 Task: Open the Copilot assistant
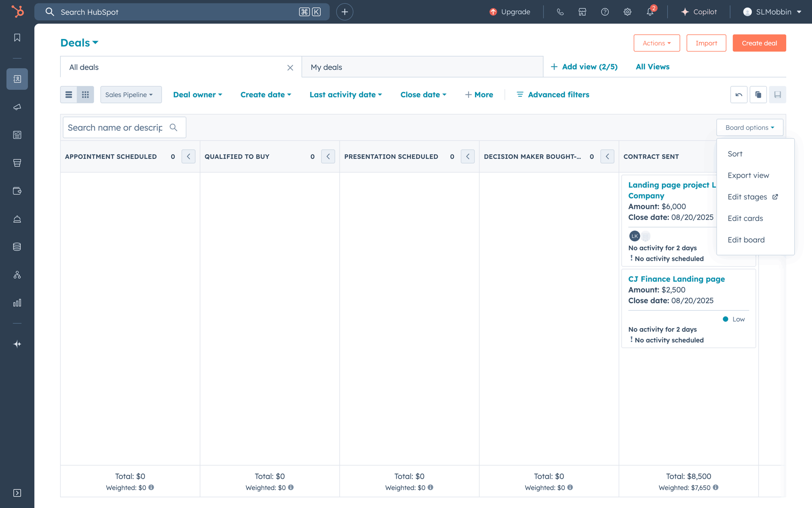(699, 12)
